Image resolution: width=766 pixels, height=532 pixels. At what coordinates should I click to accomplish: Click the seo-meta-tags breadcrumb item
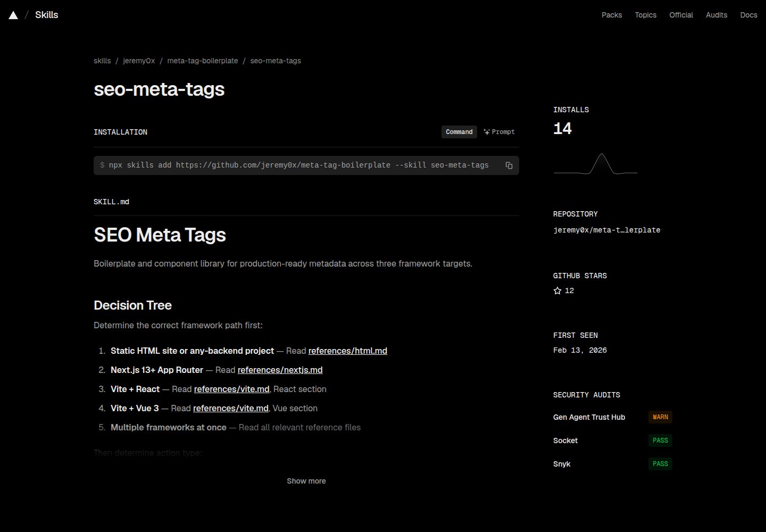276,61
